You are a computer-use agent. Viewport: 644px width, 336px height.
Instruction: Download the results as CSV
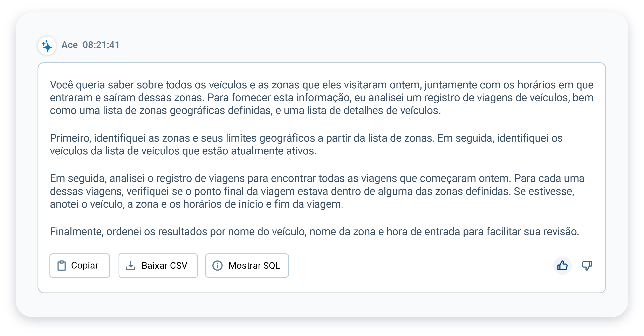tap(158, 265)
